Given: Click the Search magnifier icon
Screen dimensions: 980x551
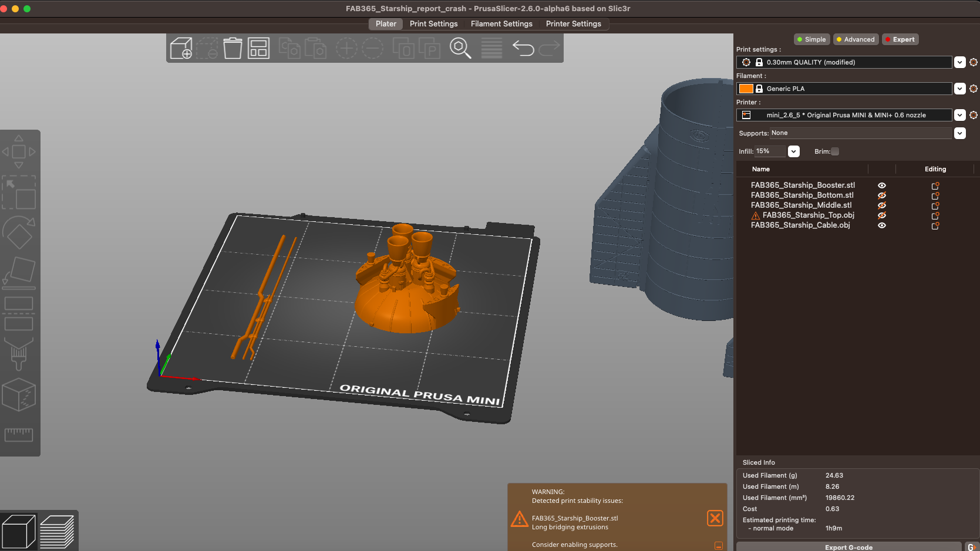Looking at the screenshot, I should tap(460, 48).
